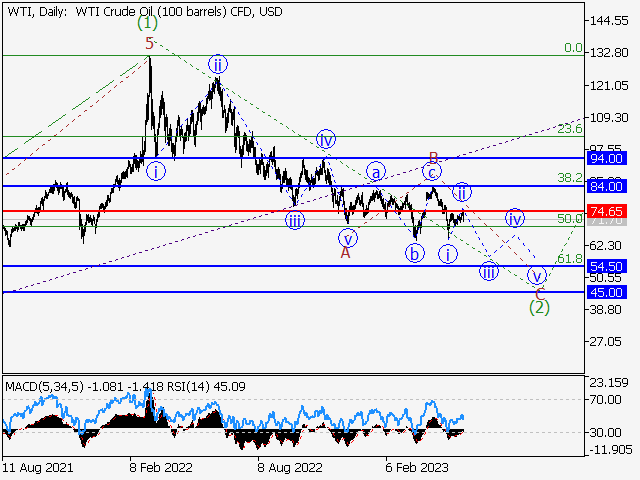
Task: Select the circled wave a label
Action: (x=376, y=172)
